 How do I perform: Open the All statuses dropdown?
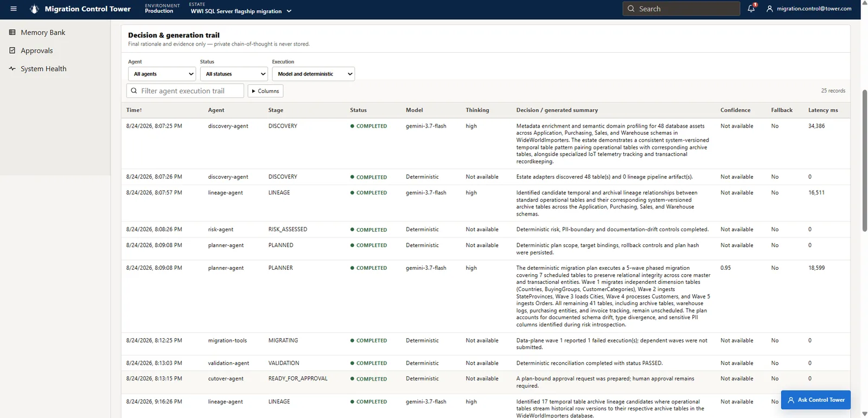point(234,74)
